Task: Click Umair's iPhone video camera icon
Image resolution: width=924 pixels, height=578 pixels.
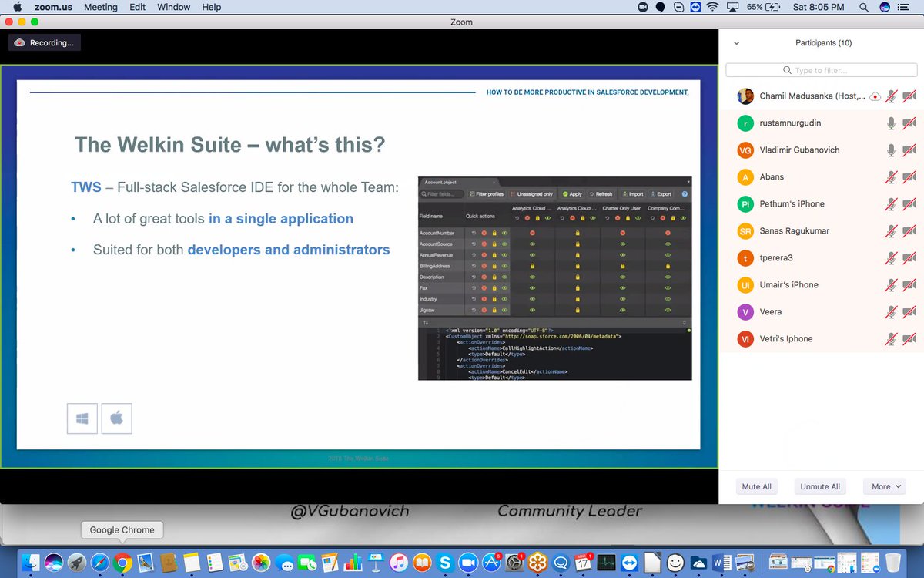Action: pyautogui.click(x=909, y=285)
